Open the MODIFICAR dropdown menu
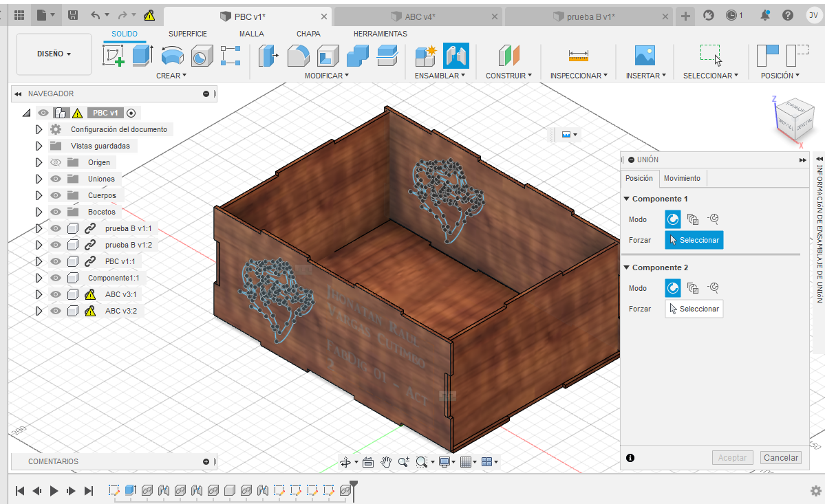The width and height of the screenshot is (825, 504). (326, 76)
